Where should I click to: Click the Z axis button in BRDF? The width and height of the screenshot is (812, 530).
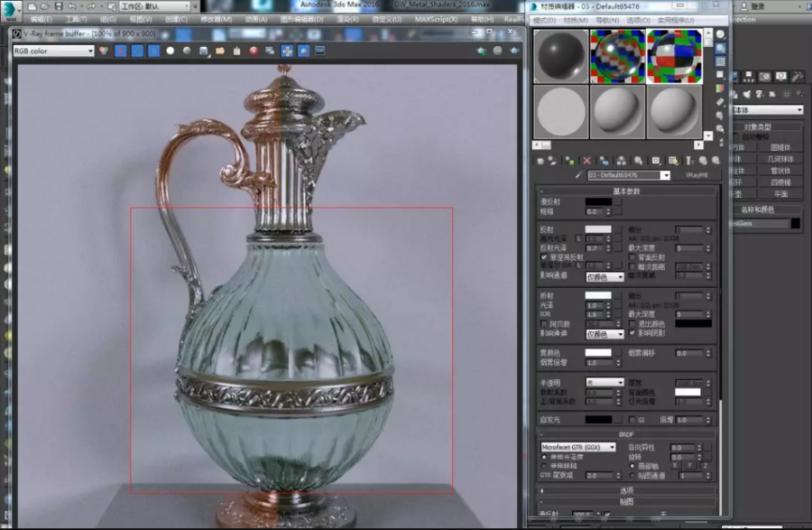(x=705, y=466)
